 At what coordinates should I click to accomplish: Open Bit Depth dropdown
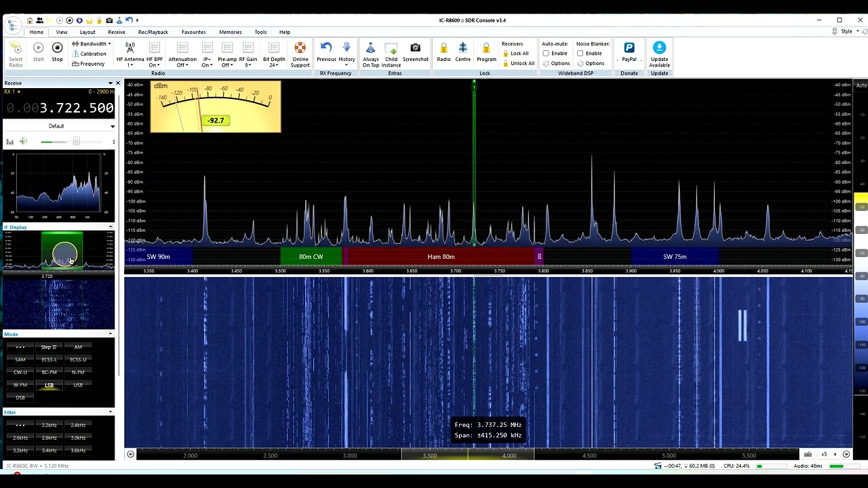[x=273, y=54]
